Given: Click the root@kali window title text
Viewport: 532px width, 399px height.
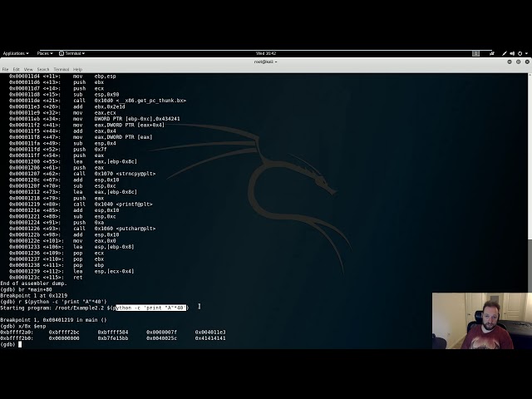Looking at the screenshot, I should click(265, 62).
